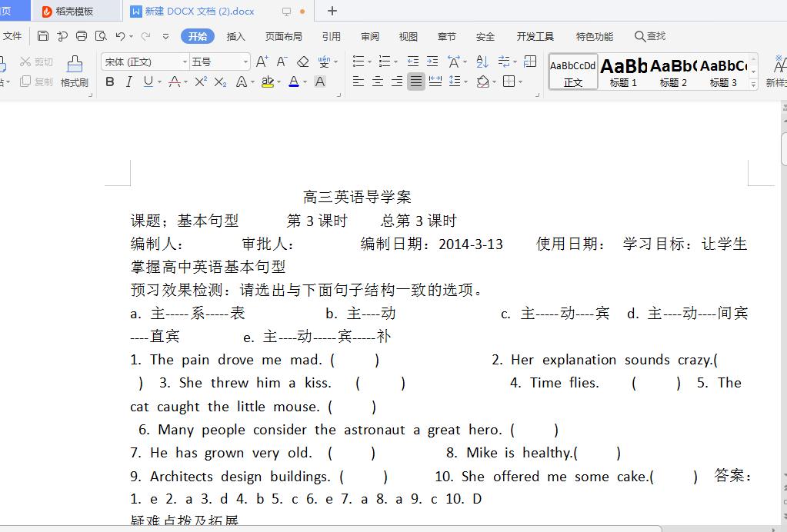Click the A-Z sort icon
Image resolution: width=787 pixels, height=532 pixels.
[x=482, y=62]
